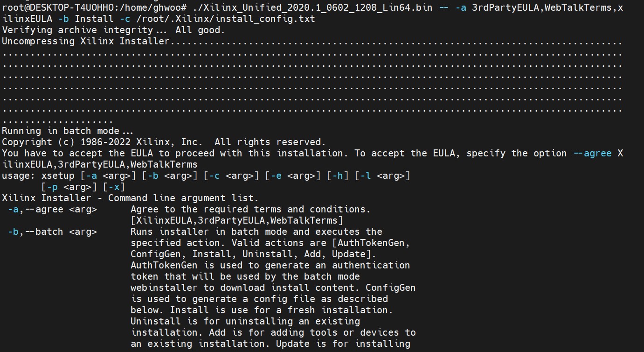Click the root@DESKTOP-T4UOHHO shell prompt
This screenshot has width=644, height=352.
click(x=95, y=8)
